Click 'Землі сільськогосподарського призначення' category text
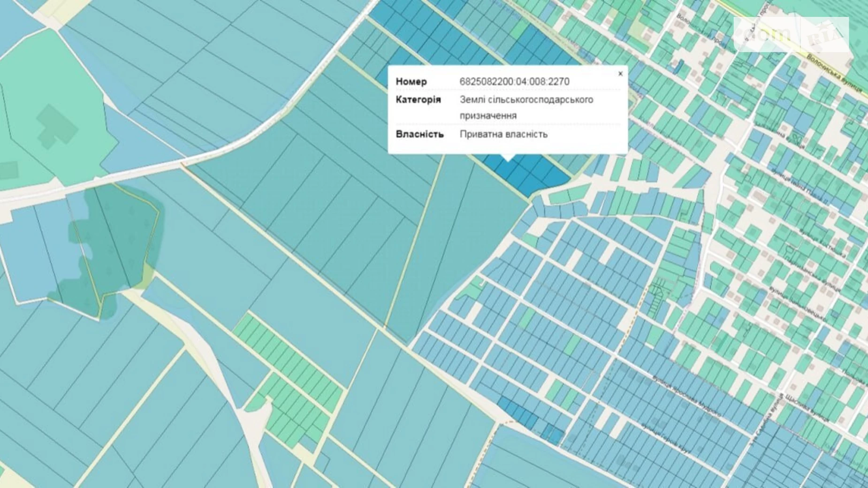This screenshot has height=488, width=868. 526,107
